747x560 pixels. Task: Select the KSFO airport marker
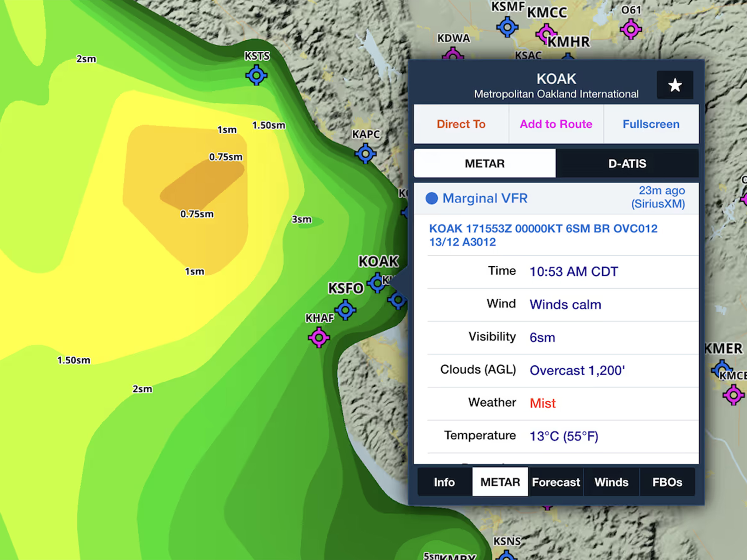345,310
